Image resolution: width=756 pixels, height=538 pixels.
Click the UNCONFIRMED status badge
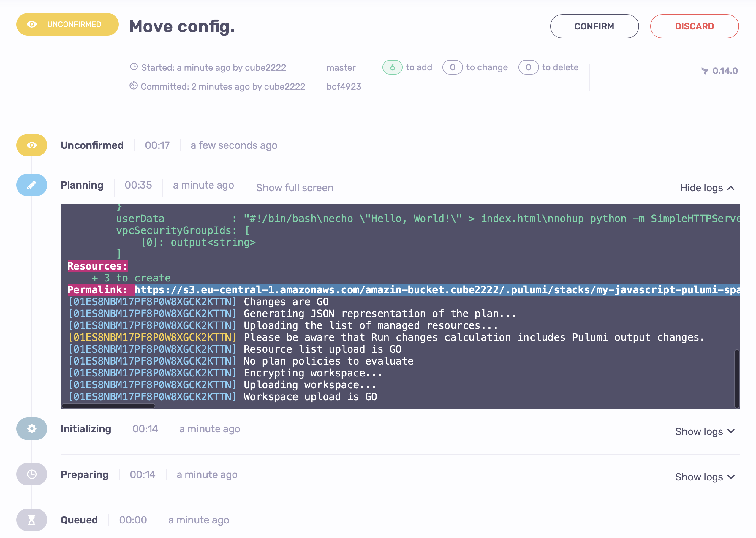(x=67, y=24)
